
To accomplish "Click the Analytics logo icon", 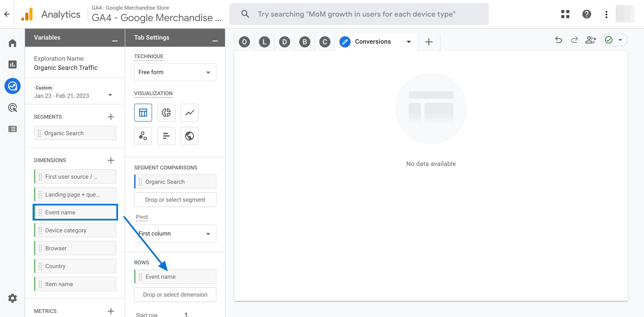I will (x=27, y=14).
